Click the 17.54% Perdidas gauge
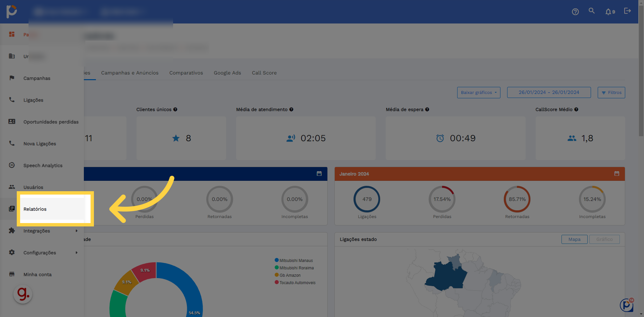The height and width of the screenshot is (317, 644). tap(442, 199)
